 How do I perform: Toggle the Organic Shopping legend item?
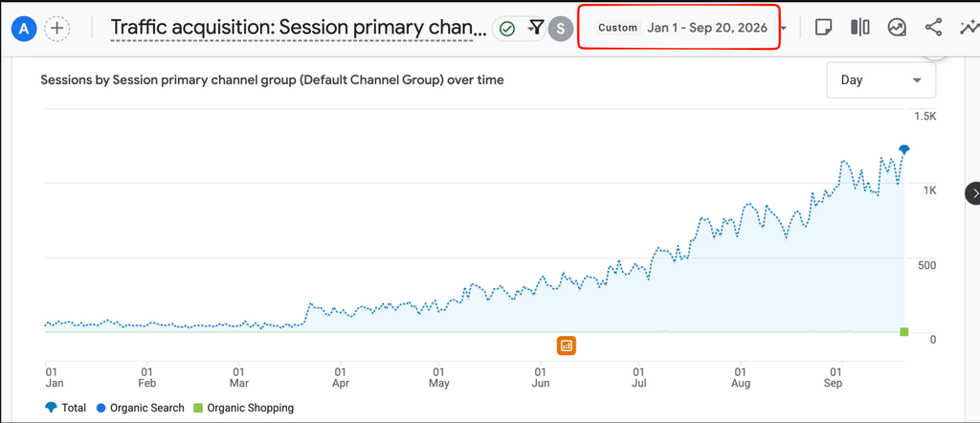(x=243, y=408)
